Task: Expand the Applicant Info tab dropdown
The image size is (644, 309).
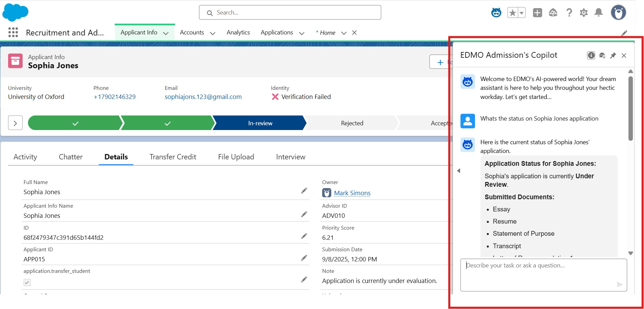Action: click(166, 33)
